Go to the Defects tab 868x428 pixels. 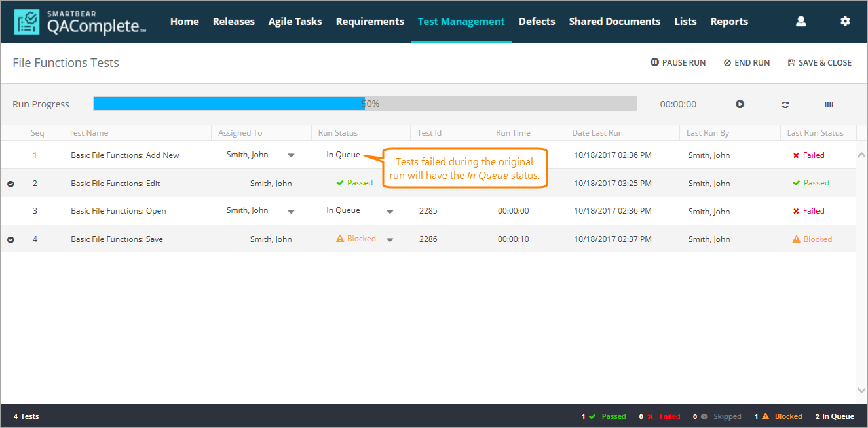coord(537,22)
